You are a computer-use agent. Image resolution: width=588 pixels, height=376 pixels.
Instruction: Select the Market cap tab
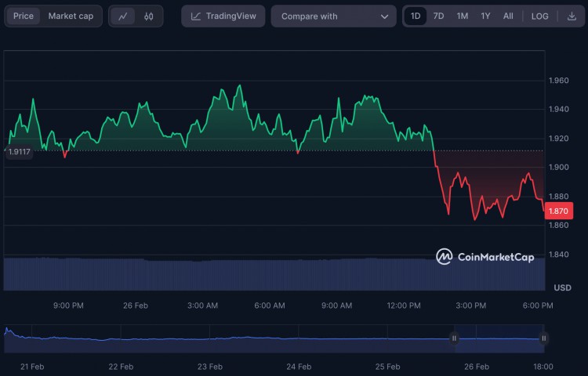pos(71,16)
